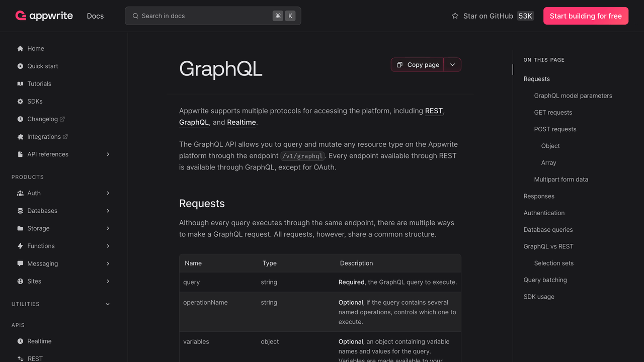Click the Databases stack icon
Image resolution: width=644 pixels, height=362 pixels.
point(20,211)
